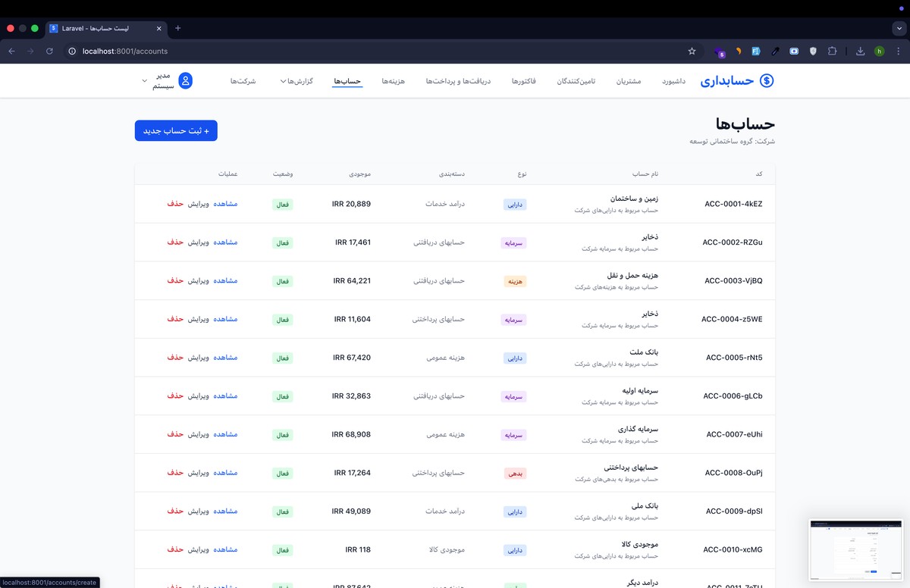
Task: Open the مدیر سیستم user menu chevron
Action: pos(145,81)
